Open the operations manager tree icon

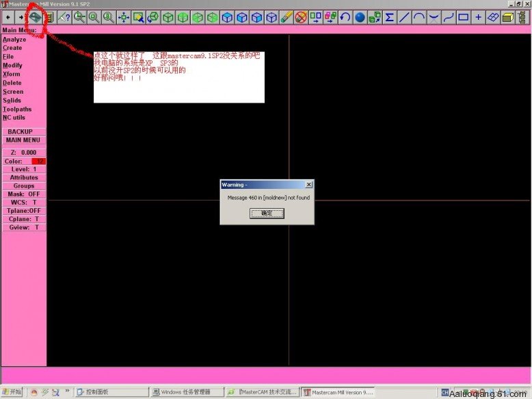(522, 17)
